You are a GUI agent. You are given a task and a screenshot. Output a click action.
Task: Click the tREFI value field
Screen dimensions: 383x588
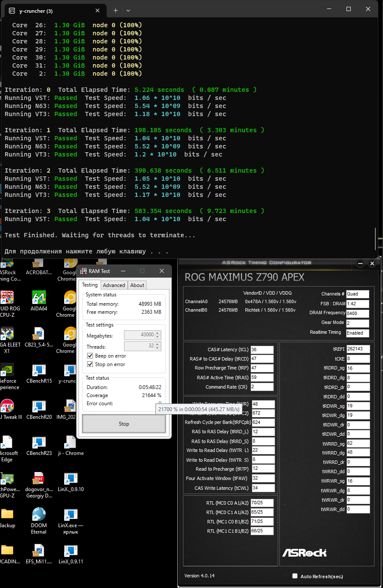[358, 349]
